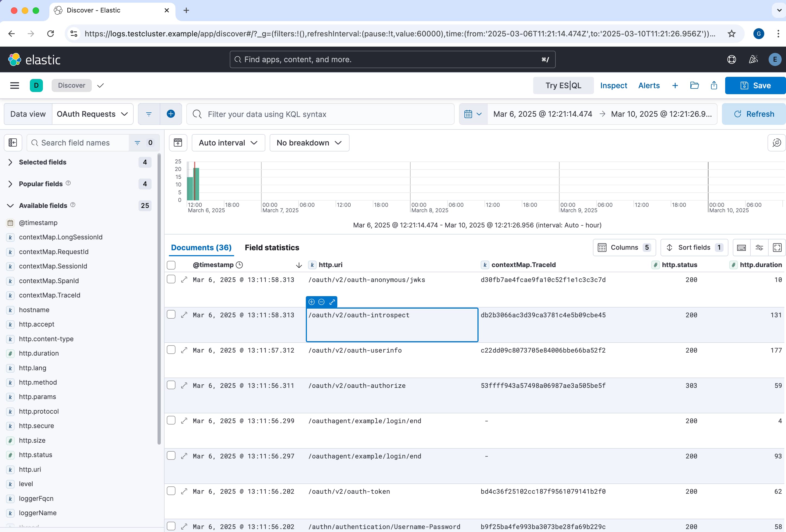Open display options with the sliders icon

[x=759, y=248]
